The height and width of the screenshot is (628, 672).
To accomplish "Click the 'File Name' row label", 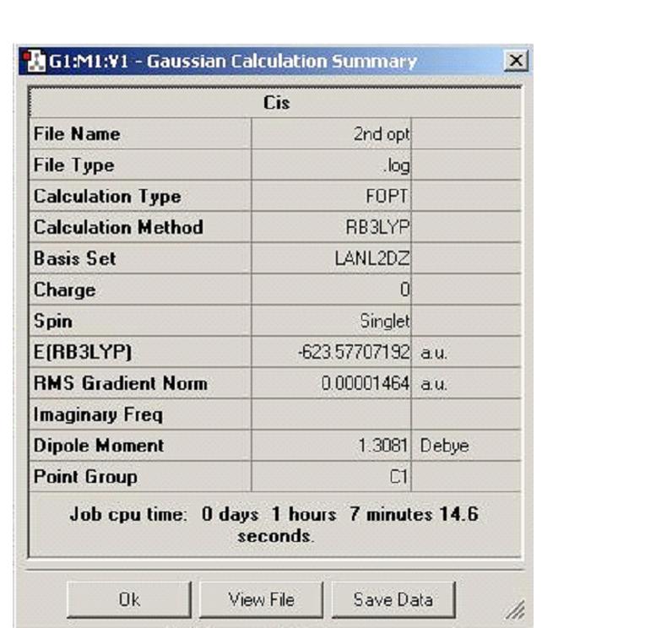I will pos(77,134).
